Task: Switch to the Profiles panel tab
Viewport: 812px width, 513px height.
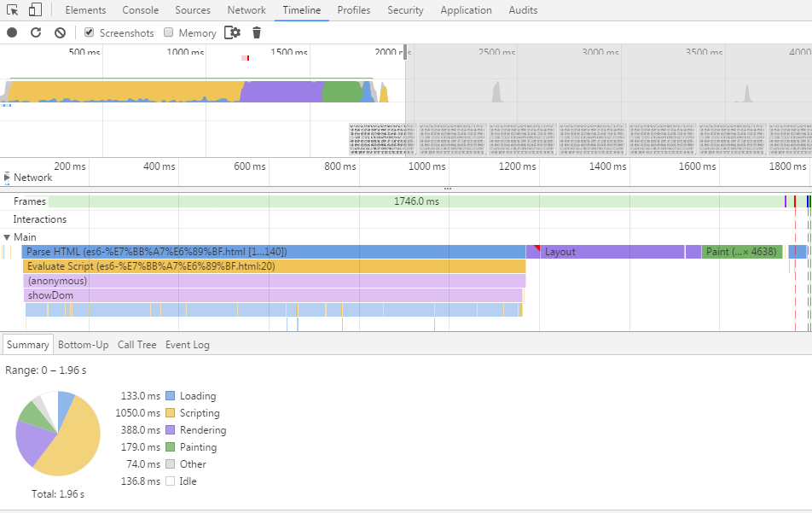Action: [354, 10]
